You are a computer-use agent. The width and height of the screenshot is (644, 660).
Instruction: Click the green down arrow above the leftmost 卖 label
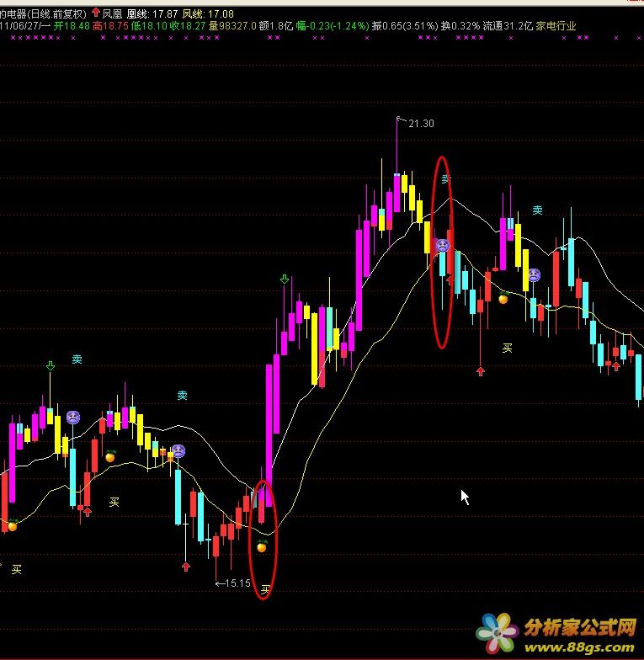click(x=51, y=365)
